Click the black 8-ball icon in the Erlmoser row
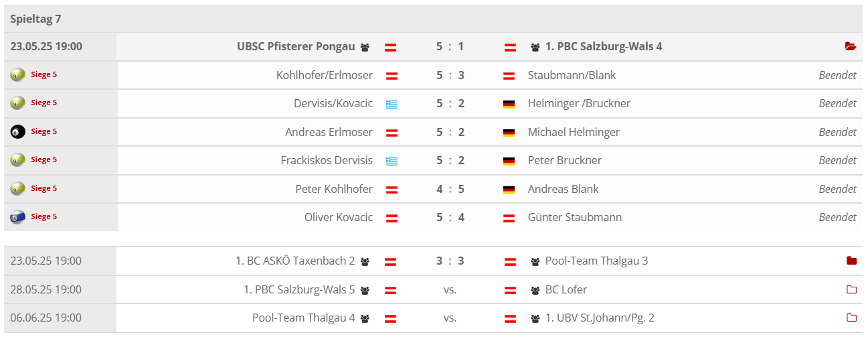This screenshot has height=337, width=868. (x=18, y=132)
